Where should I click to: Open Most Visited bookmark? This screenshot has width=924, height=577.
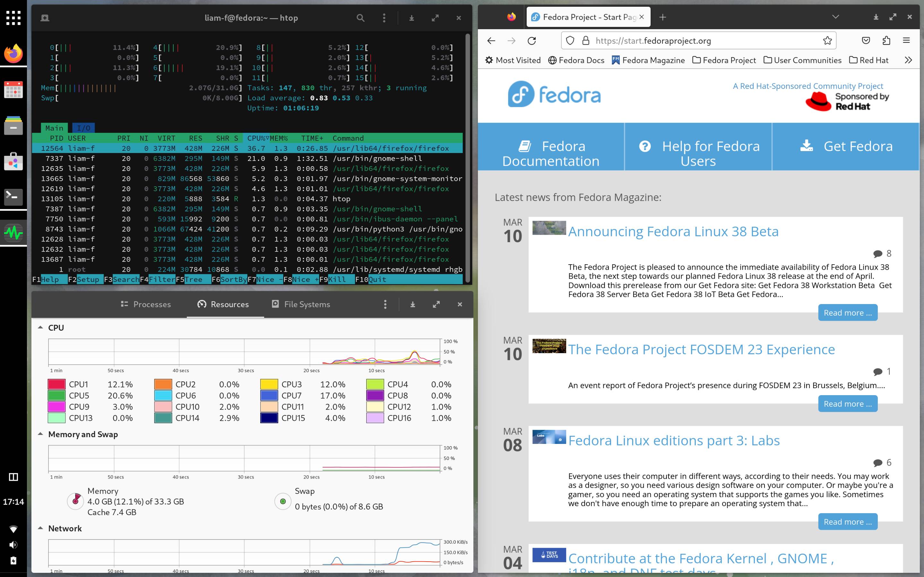coord(513,60)
